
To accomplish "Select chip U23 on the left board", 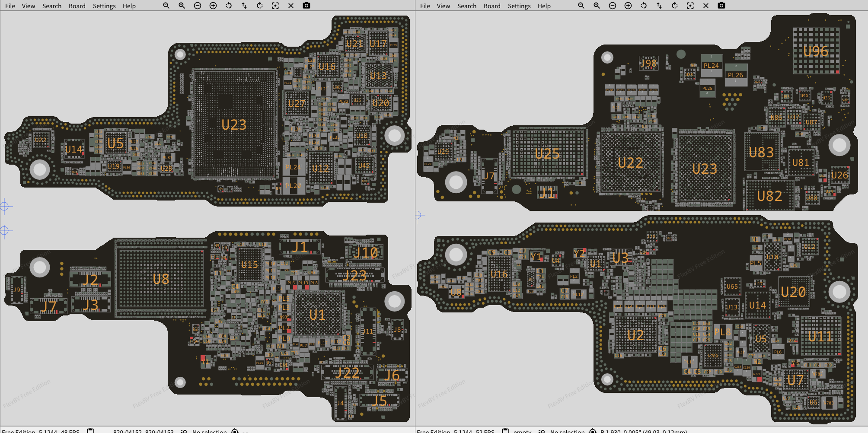I will 234,124.
